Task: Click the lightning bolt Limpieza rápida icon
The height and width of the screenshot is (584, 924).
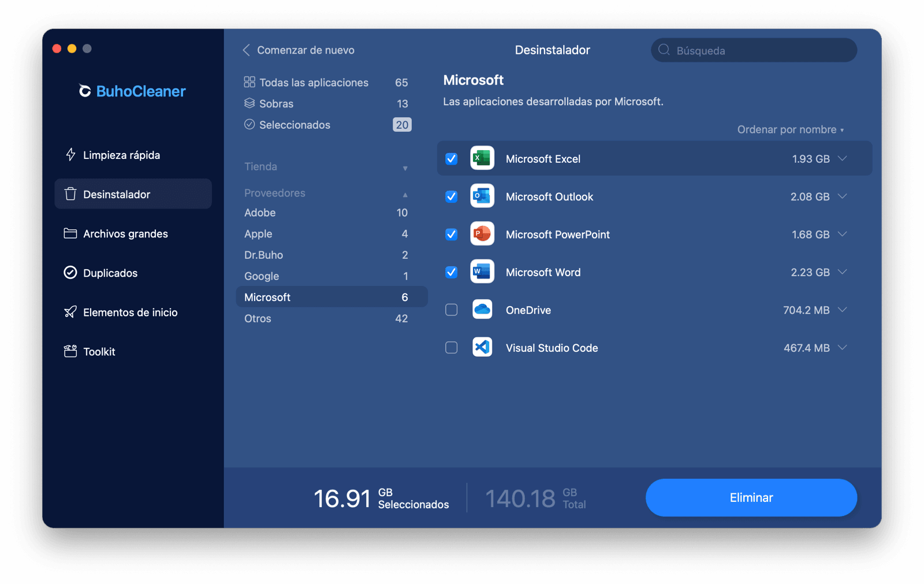Action: point(70,154)
